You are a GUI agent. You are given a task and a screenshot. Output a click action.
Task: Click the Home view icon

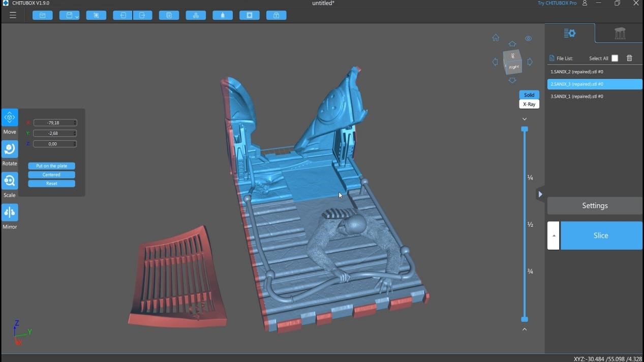coord(496,38)
